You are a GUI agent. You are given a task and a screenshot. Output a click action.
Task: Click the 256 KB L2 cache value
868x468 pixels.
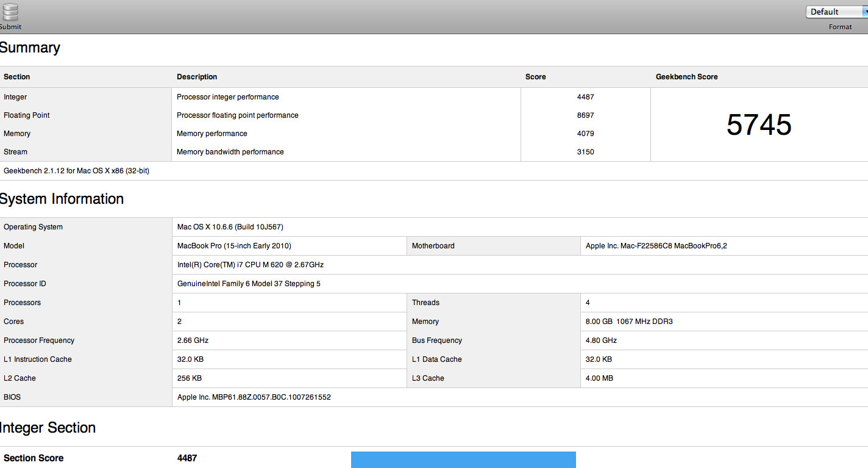pyautogui.click(x=190, y=378)
